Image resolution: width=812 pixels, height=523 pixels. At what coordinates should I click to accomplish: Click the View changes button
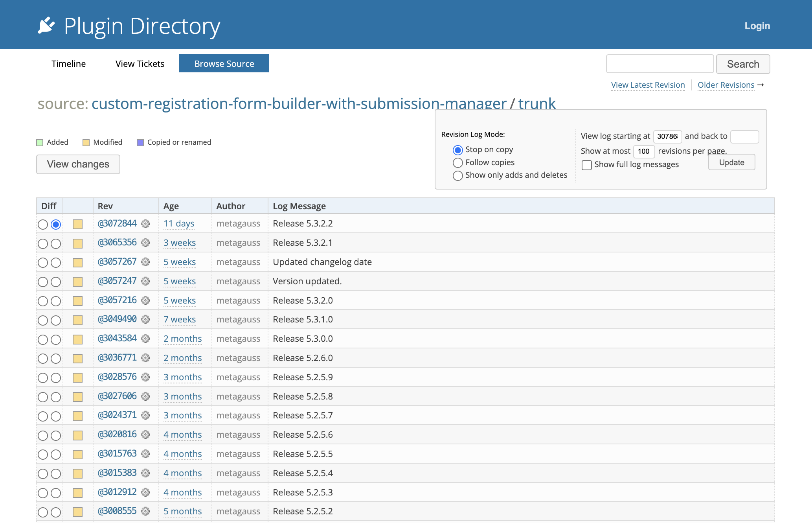[x=77, y=164]
